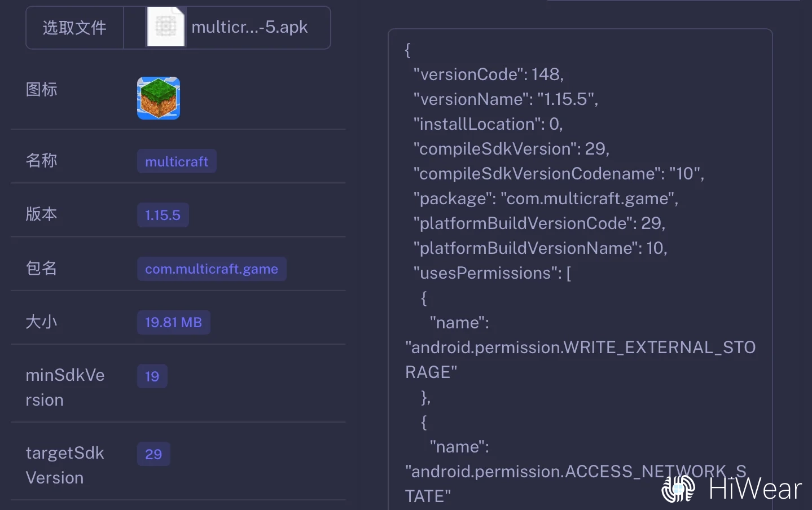Click the APK document file icon
Image resolution: width=812 pixels, height=510 pixels.
point(165,27)
